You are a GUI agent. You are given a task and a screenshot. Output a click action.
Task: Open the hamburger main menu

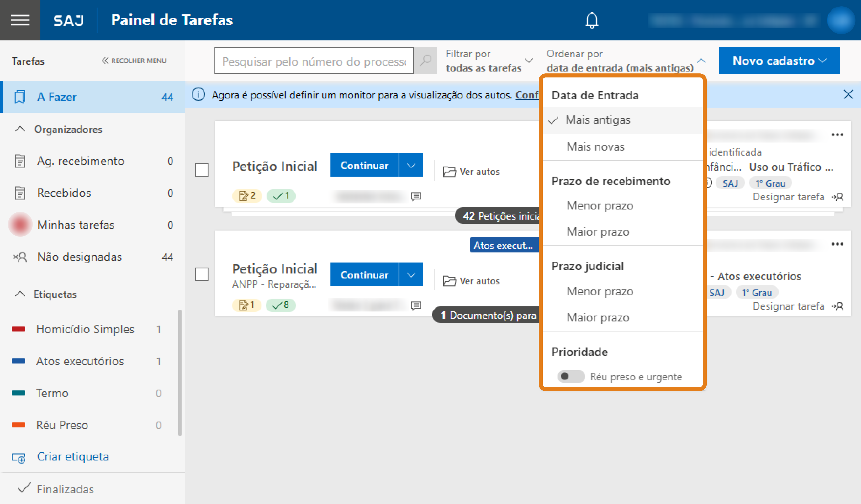point(20,20)
